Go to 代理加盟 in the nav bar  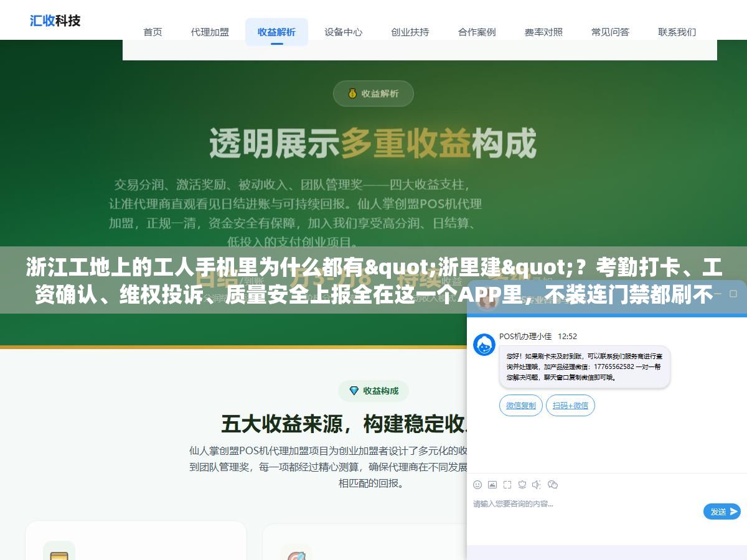(x=210, y=32)
